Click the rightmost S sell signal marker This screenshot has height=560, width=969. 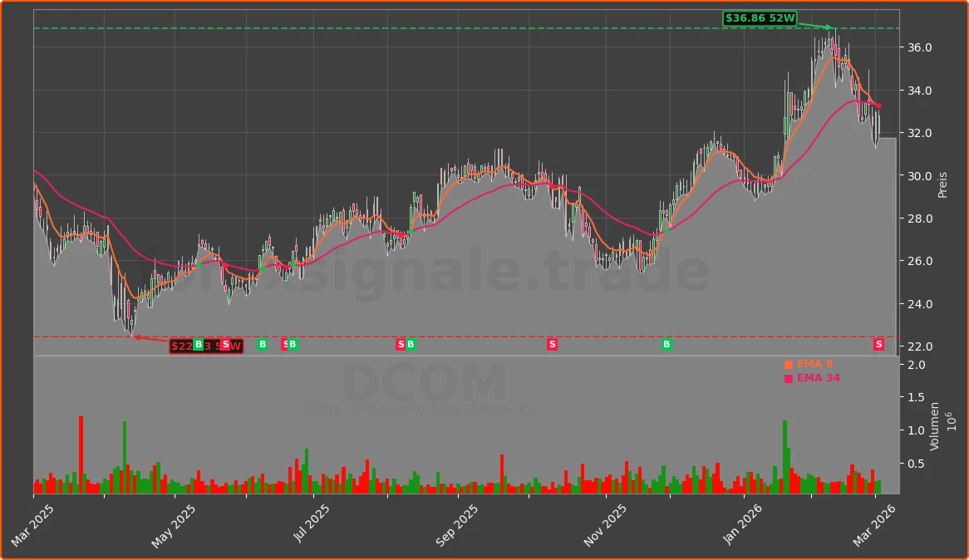879,345
